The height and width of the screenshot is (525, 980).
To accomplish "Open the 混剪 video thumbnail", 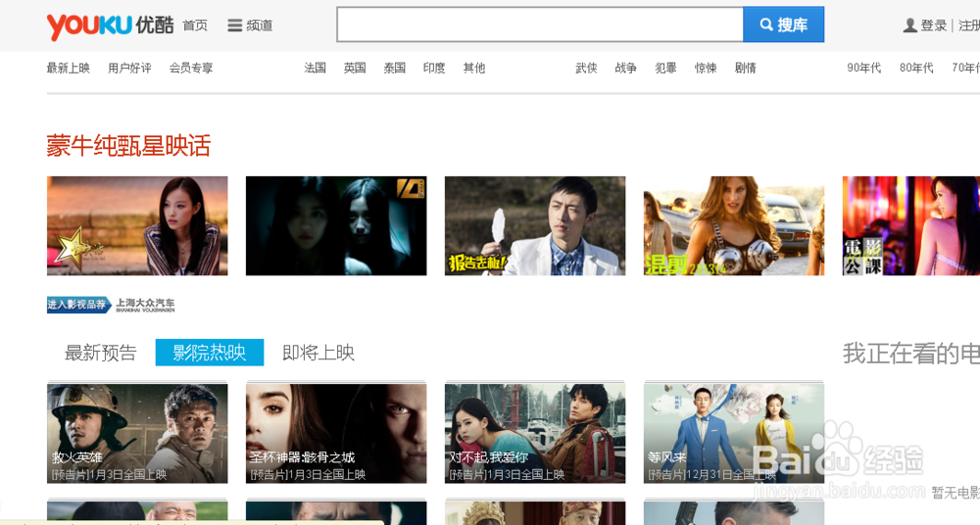I will click(734, 225).
